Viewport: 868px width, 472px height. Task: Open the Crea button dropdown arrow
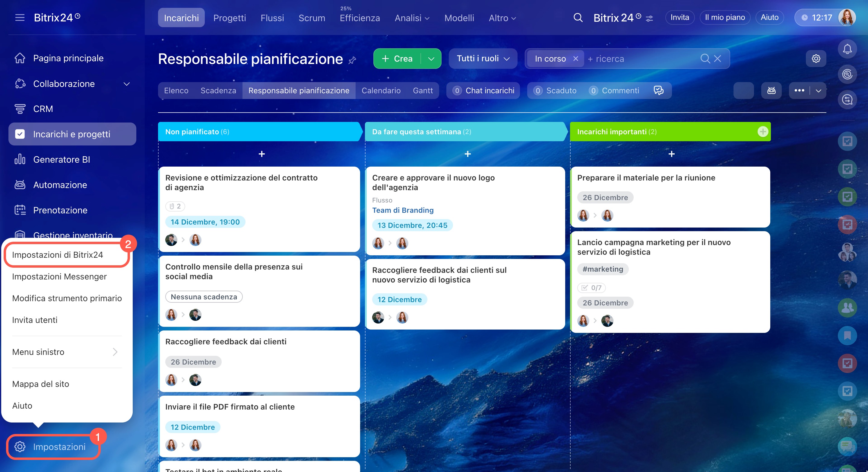[431, 59]
